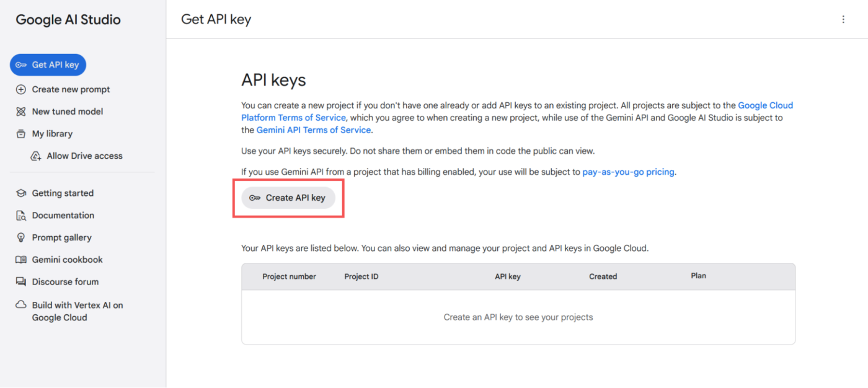Click the Project number column header
This screenshot has height=388, width=868.
[289, 276]
